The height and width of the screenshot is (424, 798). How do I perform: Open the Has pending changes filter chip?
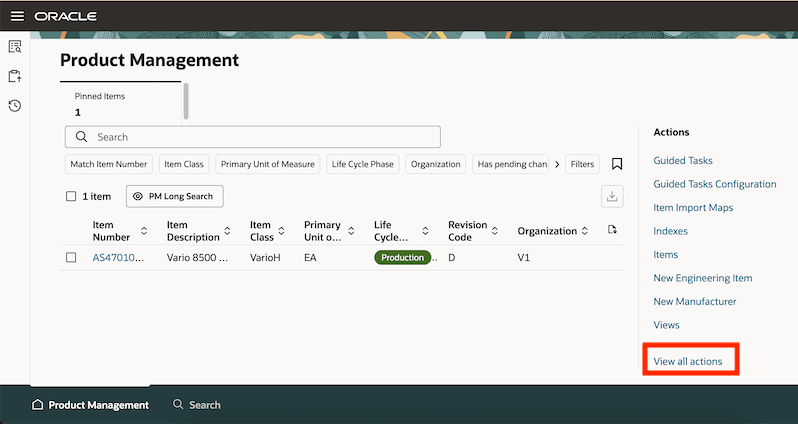coord(511,164)
